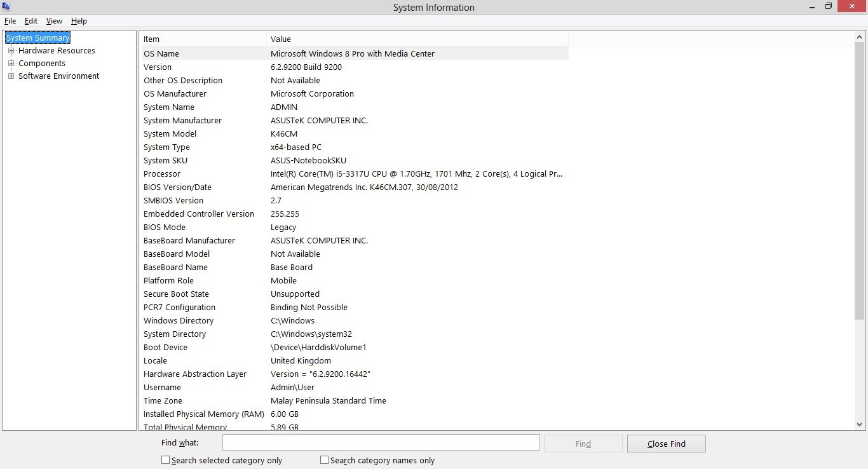
Task: Select the Installed Physical Memory (RAM) row
Action: tap(354, 414)
